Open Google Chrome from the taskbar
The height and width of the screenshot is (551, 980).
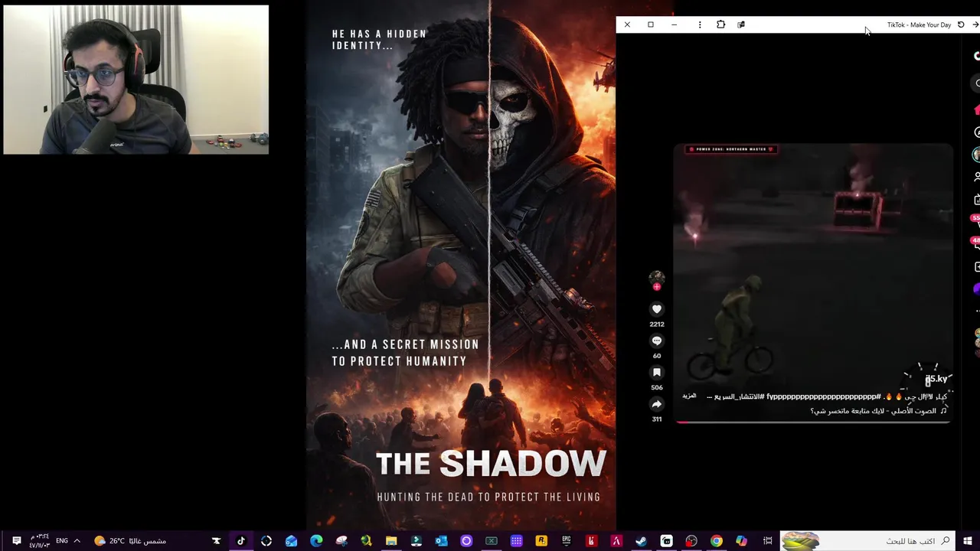pyautogui.click(x=716, y=541)
